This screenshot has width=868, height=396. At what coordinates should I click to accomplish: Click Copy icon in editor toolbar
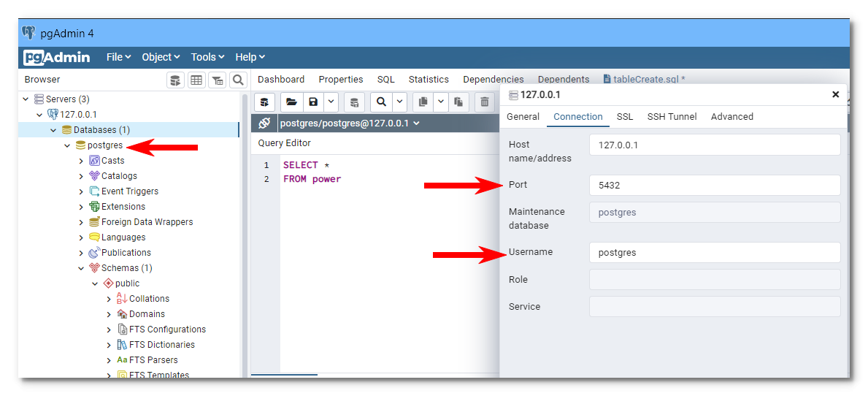pos(423,102)
